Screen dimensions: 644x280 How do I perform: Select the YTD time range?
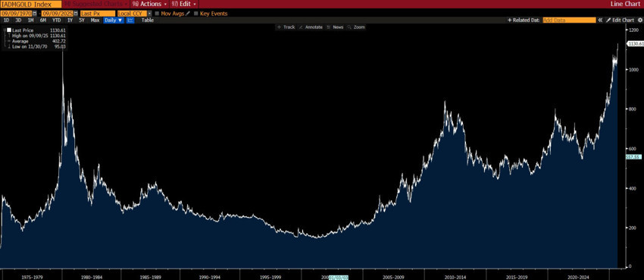pyautogui.click(x=56, y=20)
